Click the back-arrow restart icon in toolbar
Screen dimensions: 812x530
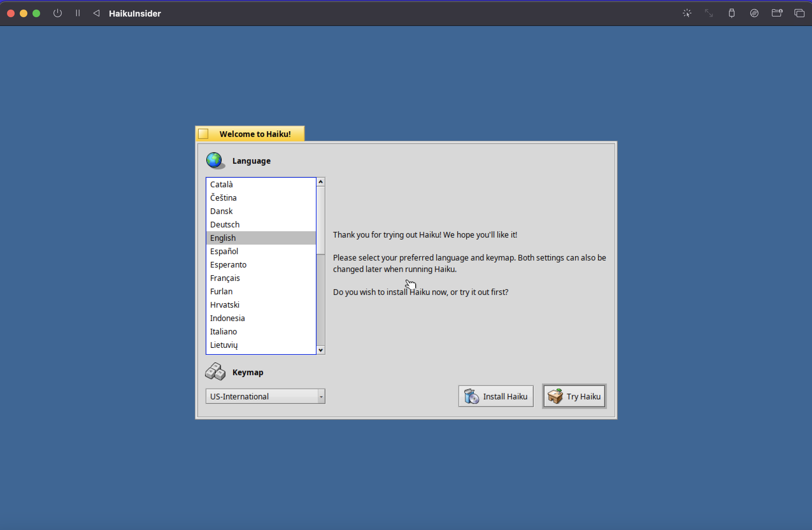pyautogui.click(x=96, y=13)
